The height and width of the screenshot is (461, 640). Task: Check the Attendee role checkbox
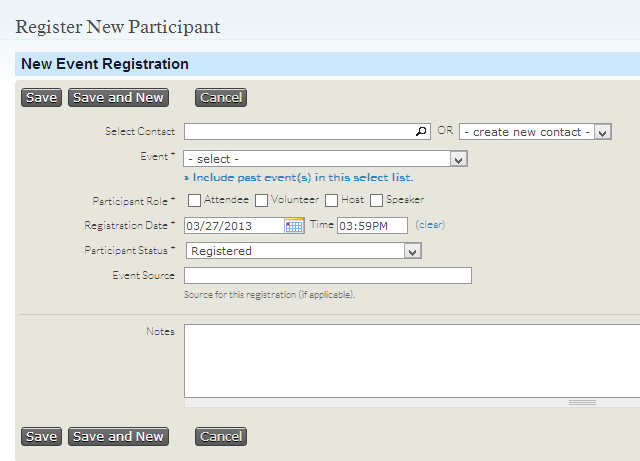[x=195, y=200]
